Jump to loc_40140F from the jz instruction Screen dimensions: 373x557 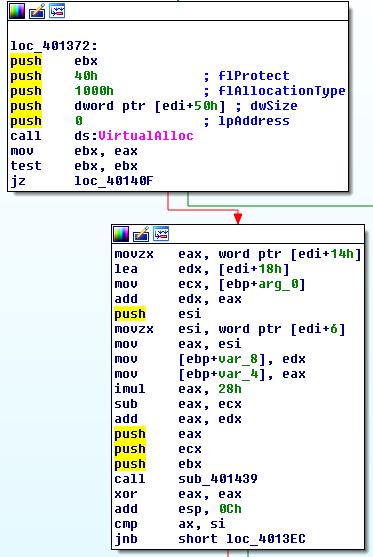pos(113,181)
